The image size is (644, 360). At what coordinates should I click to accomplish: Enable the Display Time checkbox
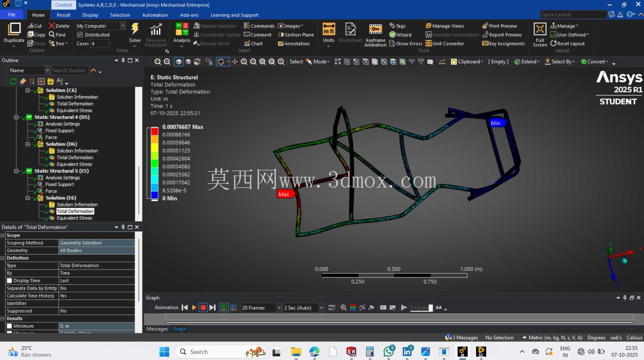tap(9, 281)
